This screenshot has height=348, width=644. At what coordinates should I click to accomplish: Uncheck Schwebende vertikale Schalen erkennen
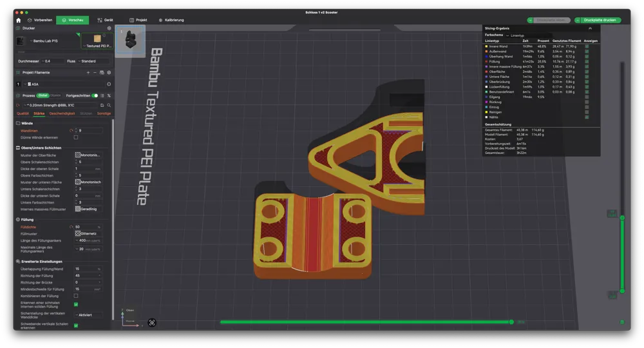pos(76,326)
